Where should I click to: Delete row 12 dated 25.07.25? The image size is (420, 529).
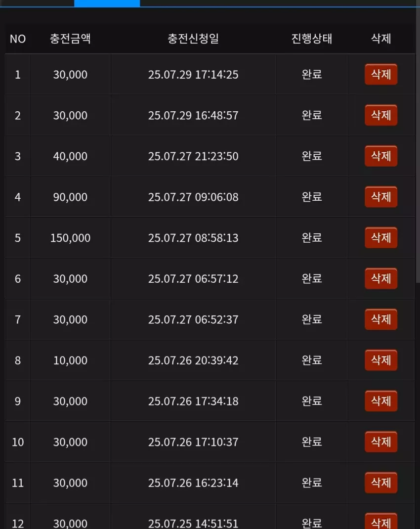(381, 521)
